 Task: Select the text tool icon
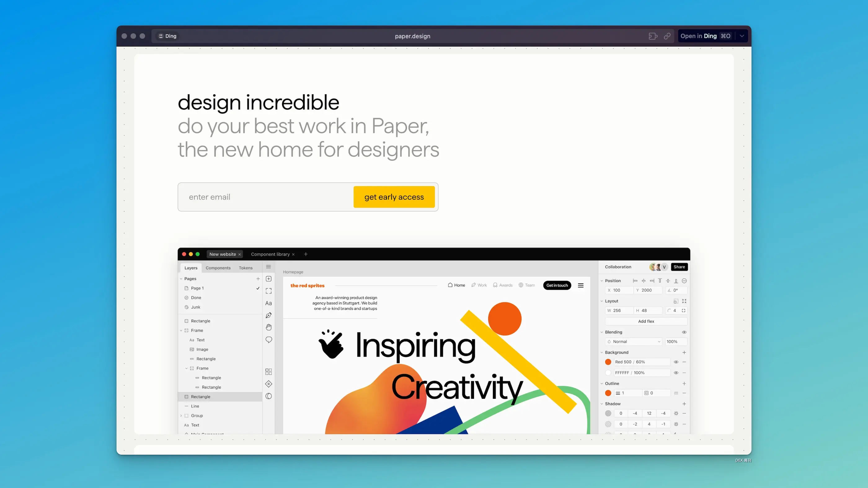click(x=268, y=303)
